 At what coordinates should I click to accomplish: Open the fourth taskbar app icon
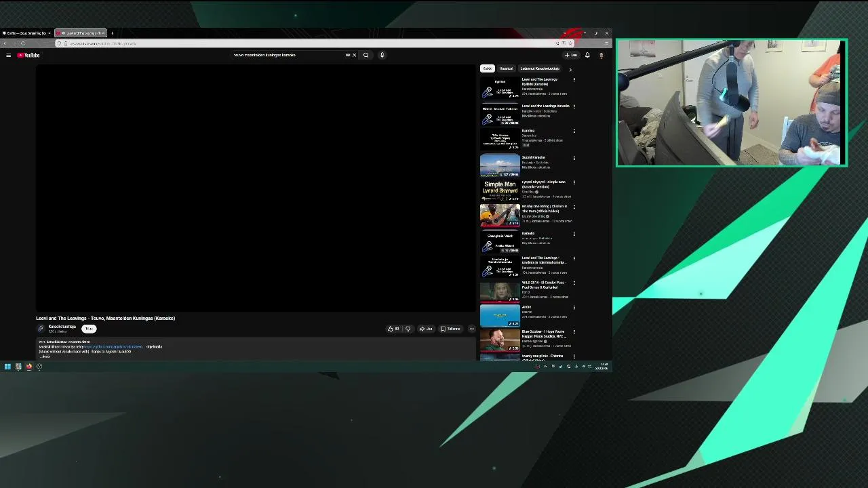39,367
